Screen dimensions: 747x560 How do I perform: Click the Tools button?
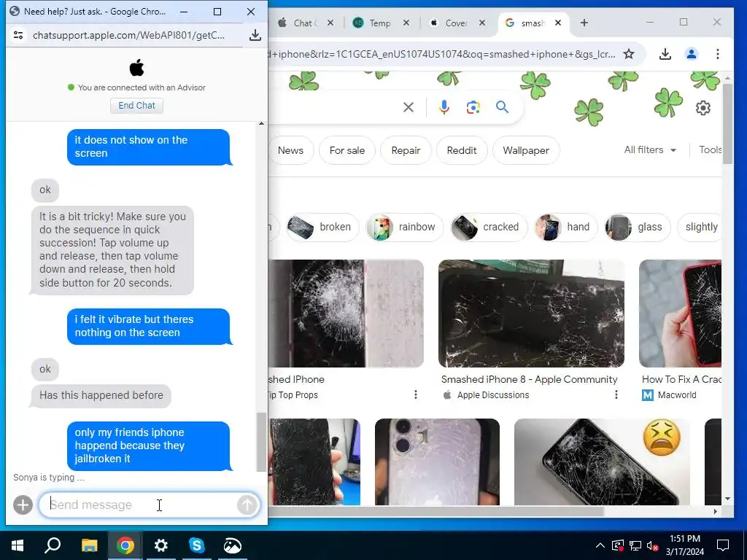pyautogui.click(x=710, y=150)
